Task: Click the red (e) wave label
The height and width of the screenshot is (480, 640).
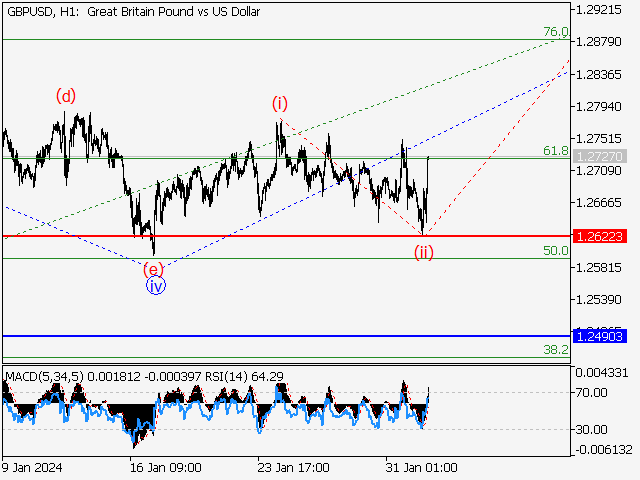Action: click(153, 270)
